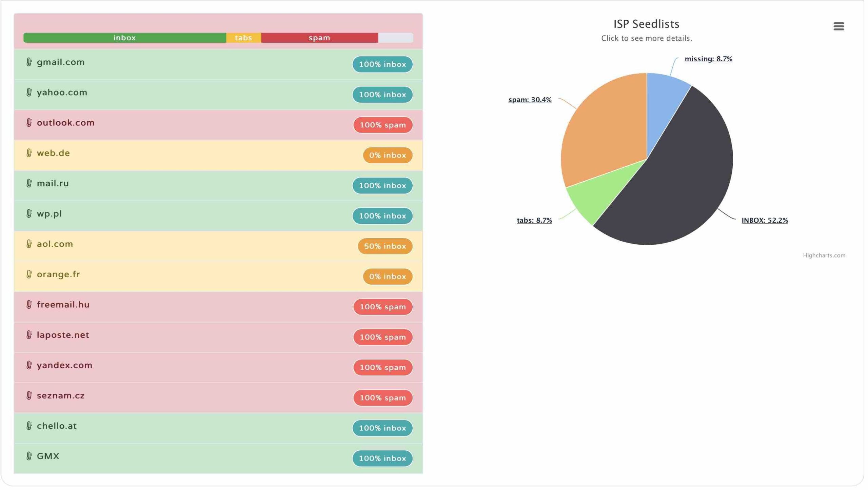Click the 100% inbox badge for GMX
This screenshot has width=868, height=490.
382,458
